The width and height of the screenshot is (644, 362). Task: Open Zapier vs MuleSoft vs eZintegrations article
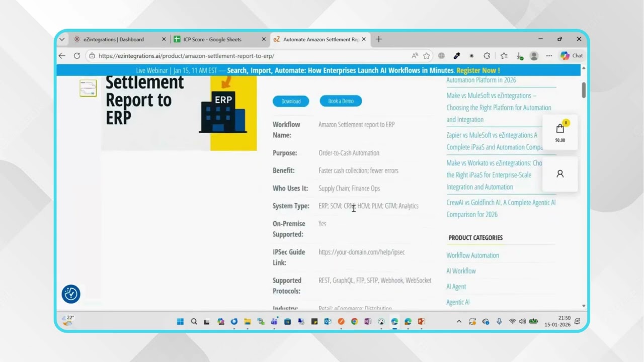pyautogui.click(x=495, y=141)
